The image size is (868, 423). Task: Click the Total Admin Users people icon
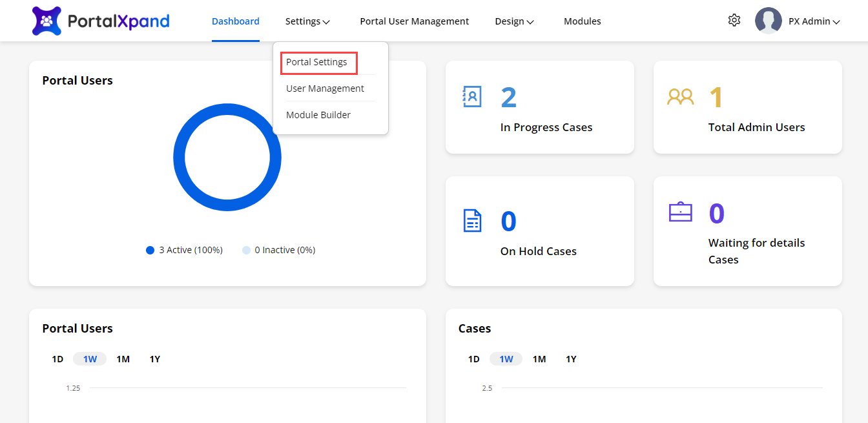(x=680, y=97)
